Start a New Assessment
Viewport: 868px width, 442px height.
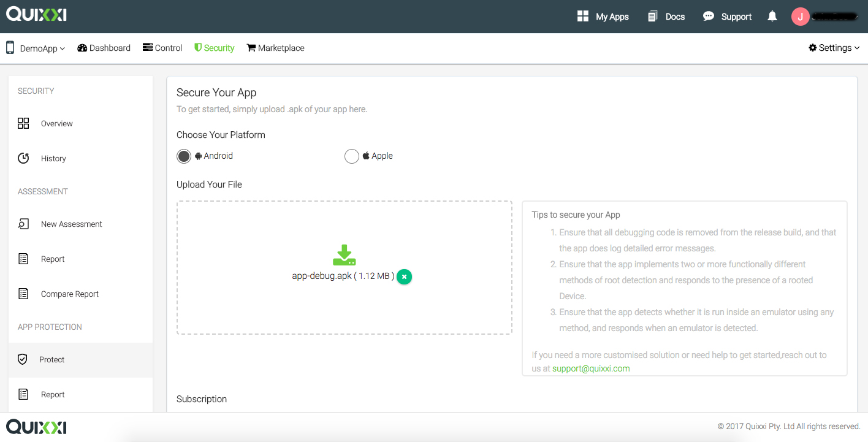[71, 224]
